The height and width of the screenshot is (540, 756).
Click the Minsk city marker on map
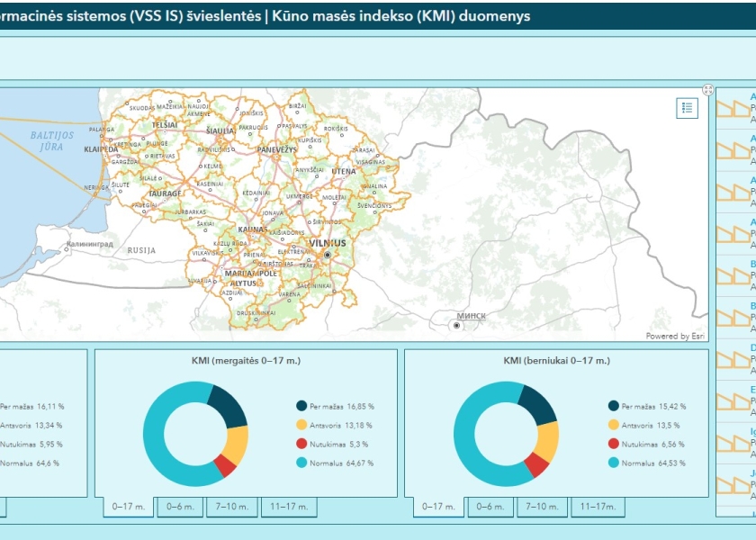pyautogui.click(x=456, y=326)
